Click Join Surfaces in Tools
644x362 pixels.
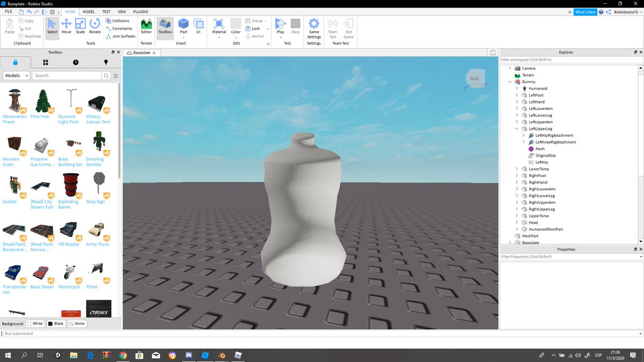[x=120, y=36]
